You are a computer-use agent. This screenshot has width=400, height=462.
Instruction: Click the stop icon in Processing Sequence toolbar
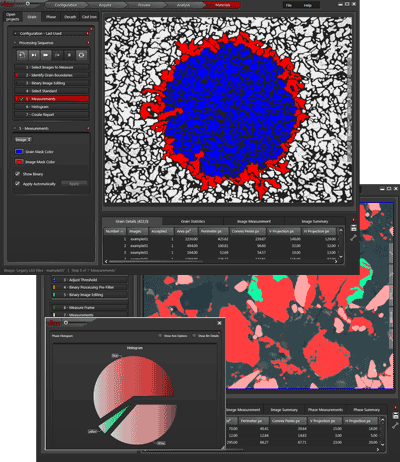point(69,55)
